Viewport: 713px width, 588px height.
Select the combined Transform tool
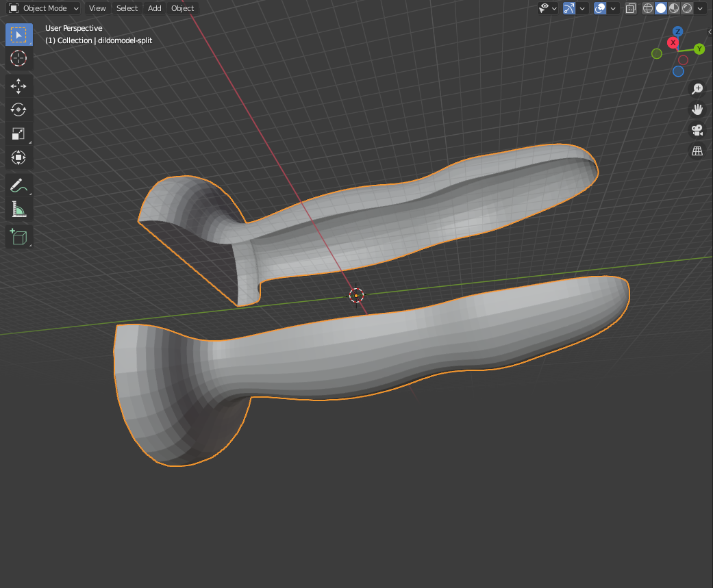[x=18, y=158]
